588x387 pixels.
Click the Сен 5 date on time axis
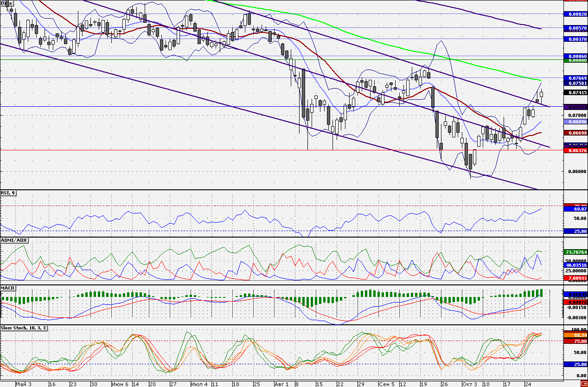pyautogui.click(x=386, y=384)
